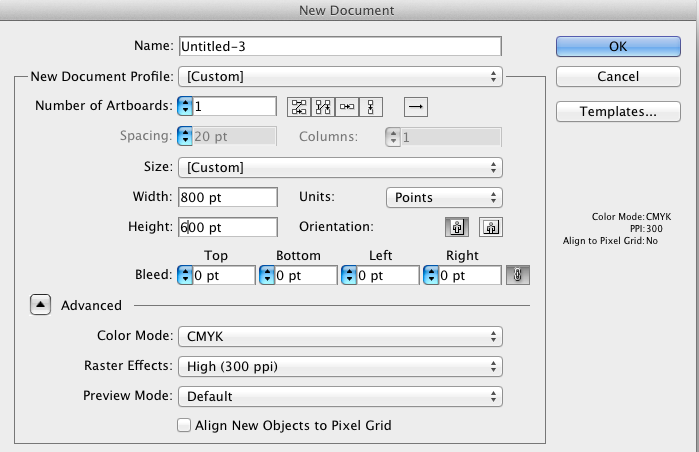Toggle the bleed link chain icon

click(518, 275)
